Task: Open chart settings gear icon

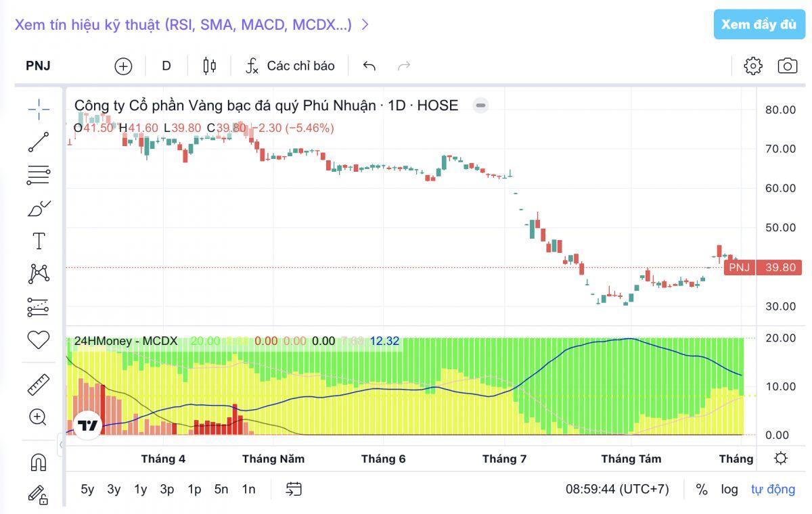Action: (x=753, y=66)
